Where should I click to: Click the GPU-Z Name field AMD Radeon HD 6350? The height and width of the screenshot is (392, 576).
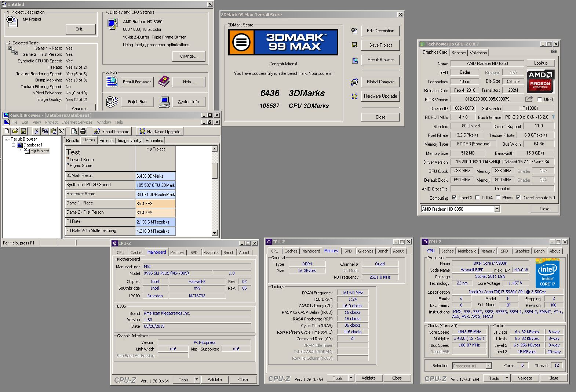[487, 63]
